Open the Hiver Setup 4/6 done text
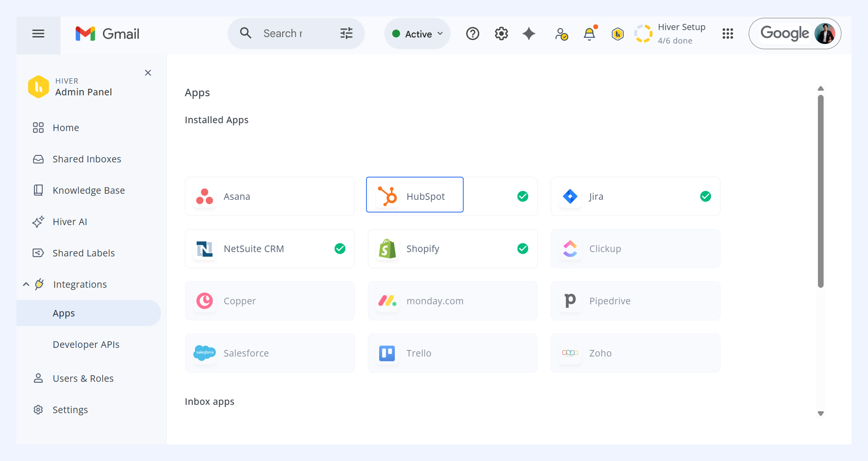The width and height of the screenshot is (868, 461). 682,34
